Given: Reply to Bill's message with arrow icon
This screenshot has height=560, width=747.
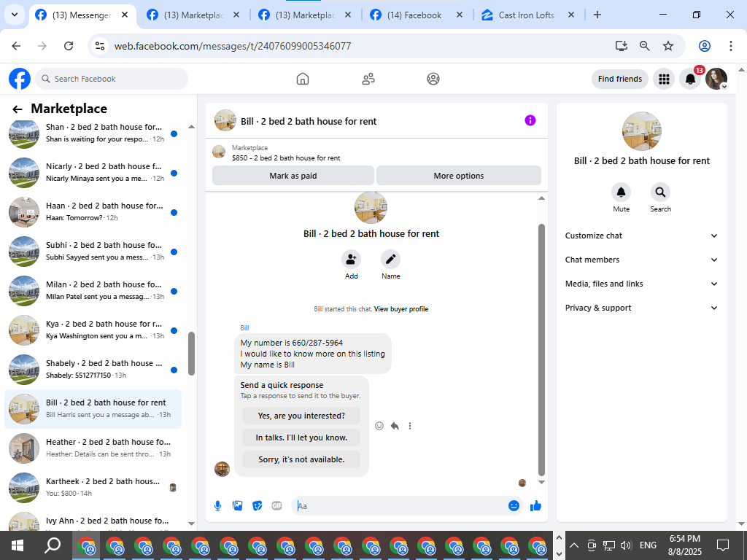Looking at the screenshot, I should 395,426.
